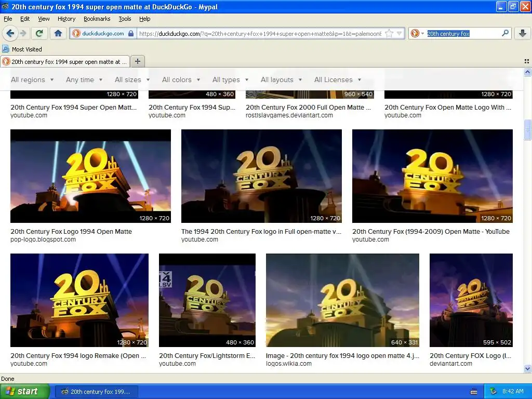The width and height of the screenshot is (532, 399).
Task: Click the 8:42 AM clock
Action: [513, 391]
